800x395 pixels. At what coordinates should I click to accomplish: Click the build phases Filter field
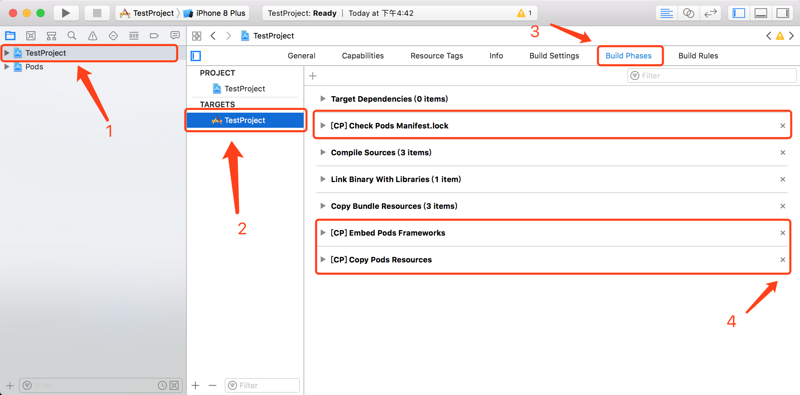(x=712, y=76)
